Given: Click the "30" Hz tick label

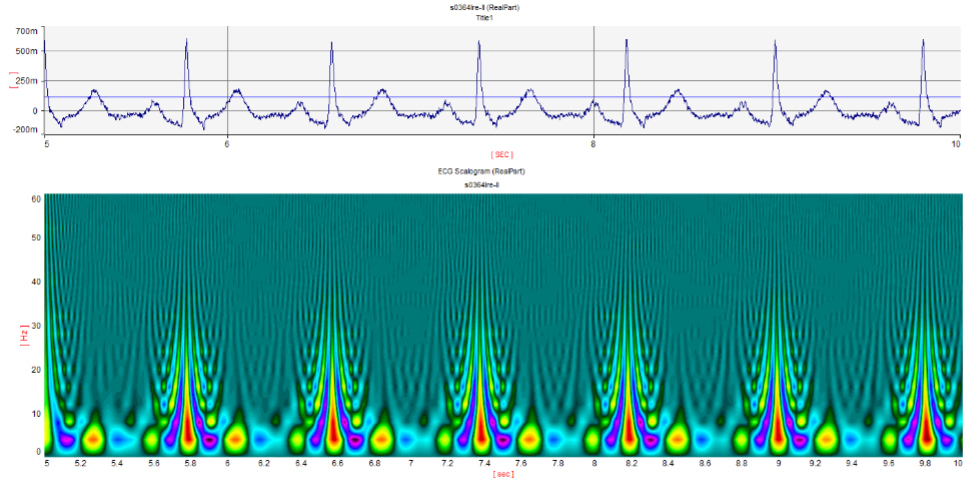Looking at the screenshot, I should 35,326.
